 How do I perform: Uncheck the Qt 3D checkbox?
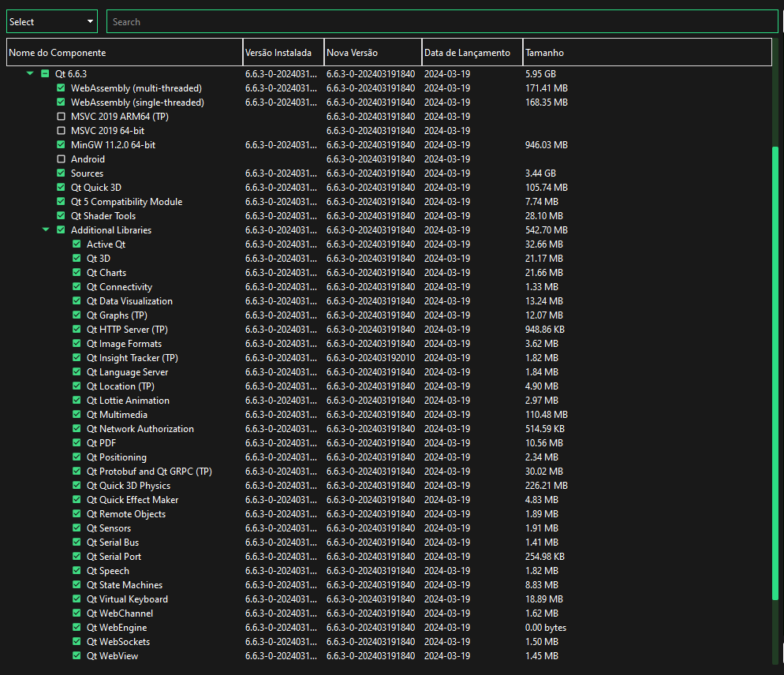tap(77, 258)
